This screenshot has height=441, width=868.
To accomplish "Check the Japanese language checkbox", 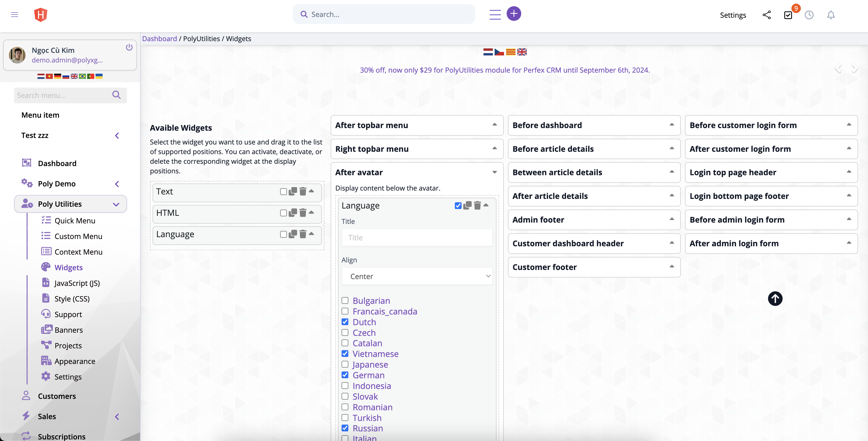I will (345, 364).
